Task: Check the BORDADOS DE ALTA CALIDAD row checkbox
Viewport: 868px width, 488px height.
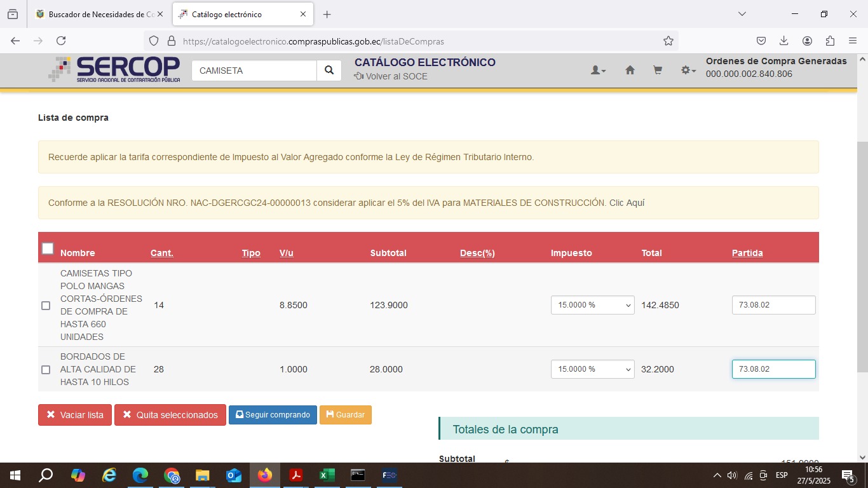Action: pyautogui.click(x=46, y=370)
